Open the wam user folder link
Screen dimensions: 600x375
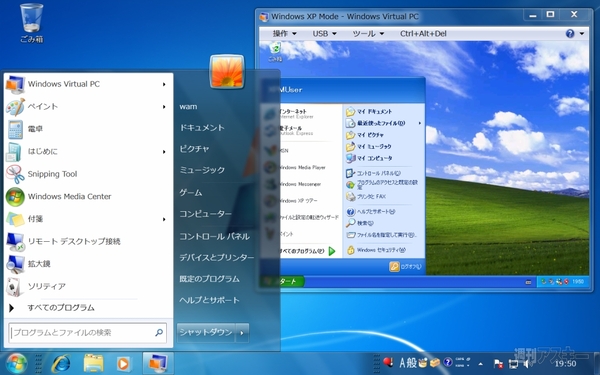point(188,107)
